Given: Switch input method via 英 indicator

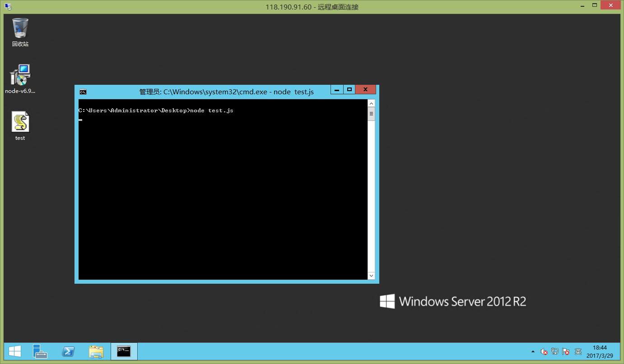Looking at the screenshot, I should tap(578, 352).
